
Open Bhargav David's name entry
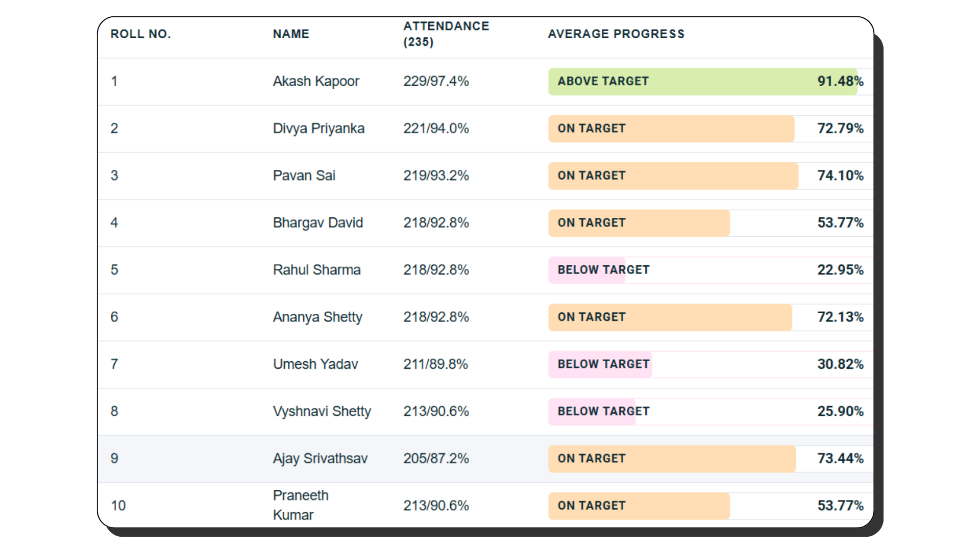click(317, 223)
